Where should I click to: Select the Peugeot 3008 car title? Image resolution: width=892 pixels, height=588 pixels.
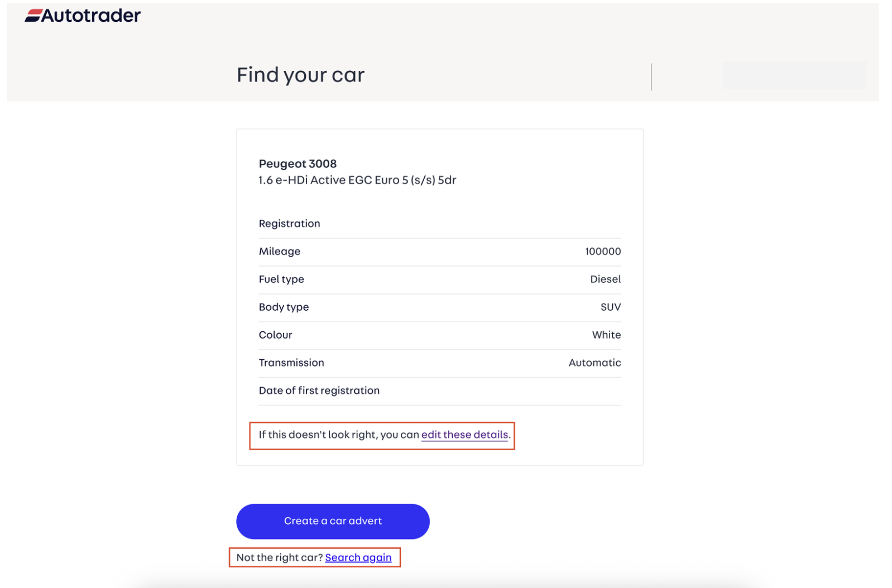[x=298, y=163]
